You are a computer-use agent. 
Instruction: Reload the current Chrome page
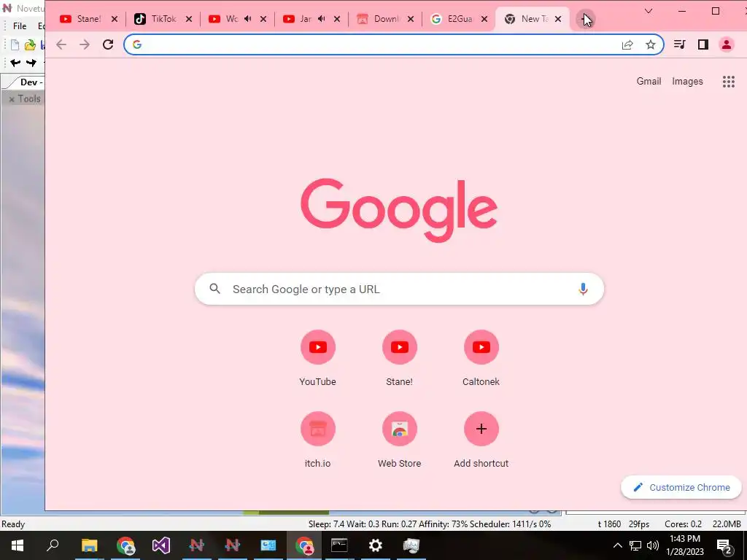[x=108, y=44]
